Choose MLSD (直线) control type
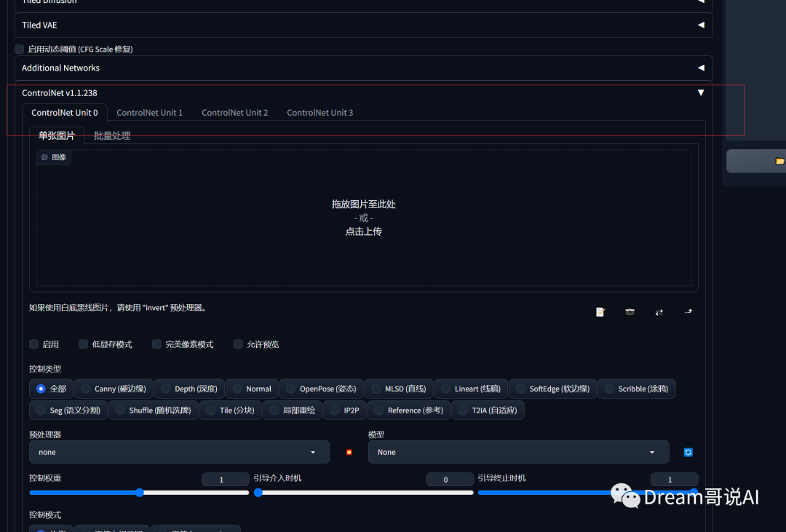Viewport: 786px width, 532px height. pos(399,389)
